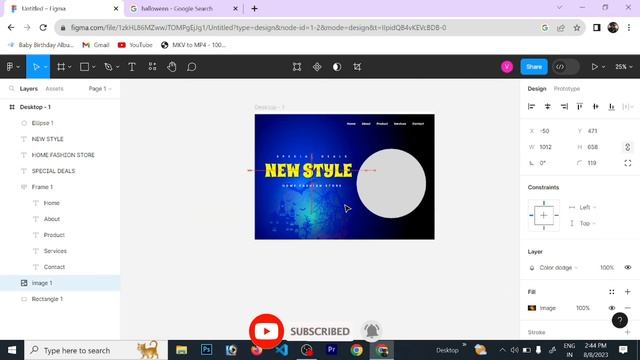This screenshot has height=360, width=640.
Task: Click the independent corners icon
Action: pos(628,163)
